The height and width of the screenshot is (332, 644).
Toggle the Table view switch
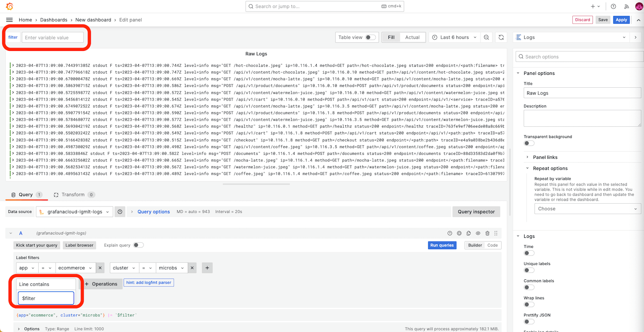(370, 37)
